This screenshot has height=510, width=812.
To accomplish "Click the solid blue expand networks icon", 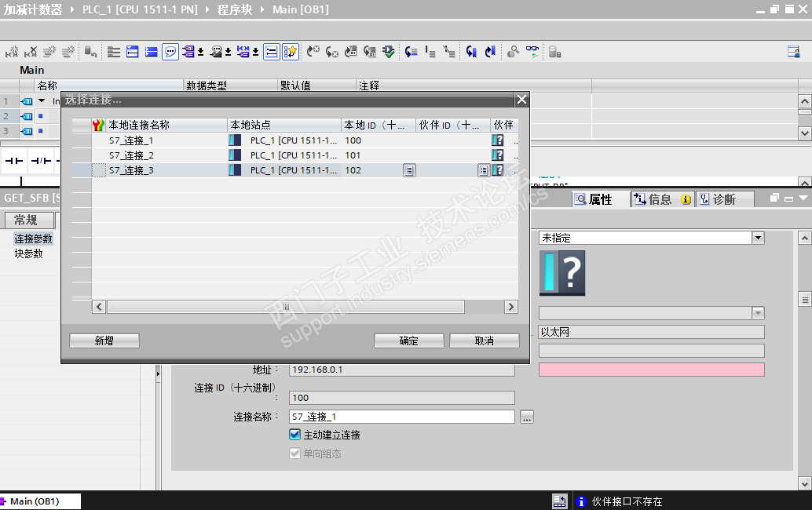I will [x=152, y=52].
